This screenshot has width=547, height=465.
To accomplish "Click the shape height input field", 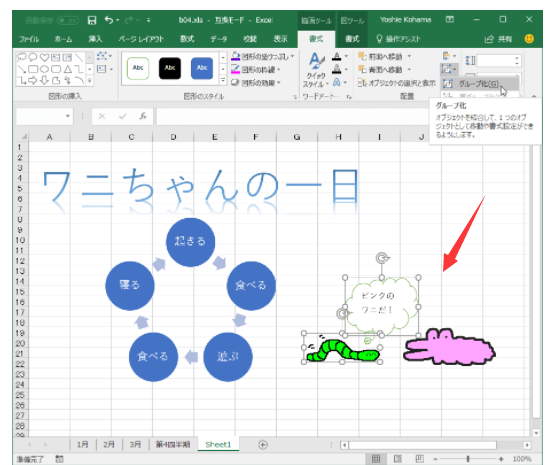I will (499, 61).
